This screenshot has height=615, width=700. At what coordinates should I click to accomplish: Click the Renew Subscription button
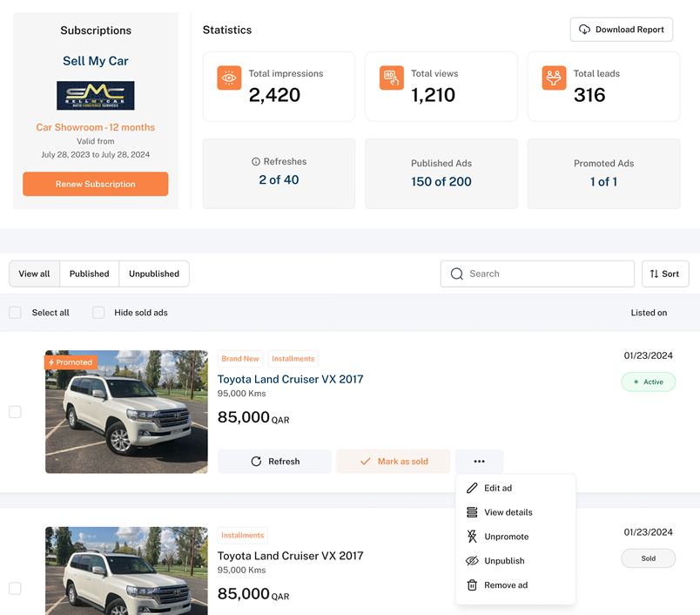96,184
